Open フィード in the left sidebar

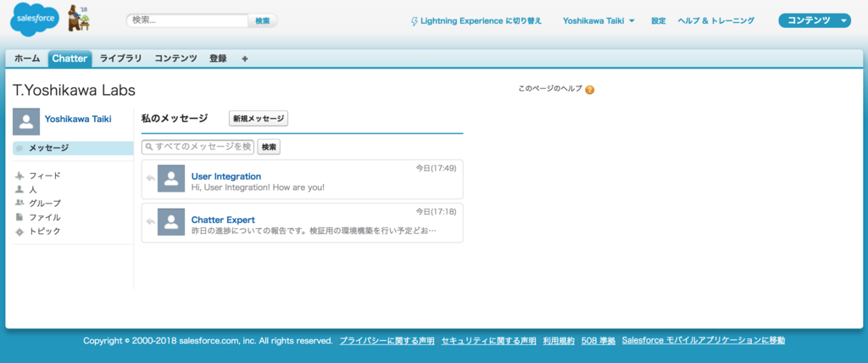[x=45, y=176]
